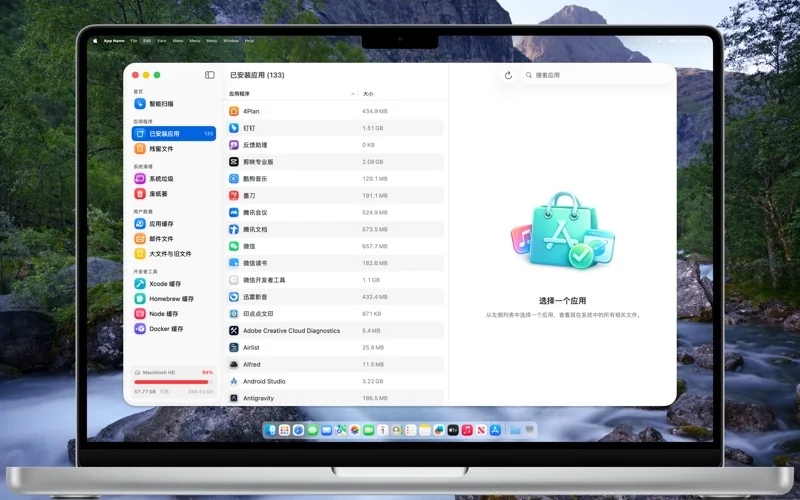Sort by the 大小 column header
The width and height of the screenshot is (800, 500).
(368, 94)
